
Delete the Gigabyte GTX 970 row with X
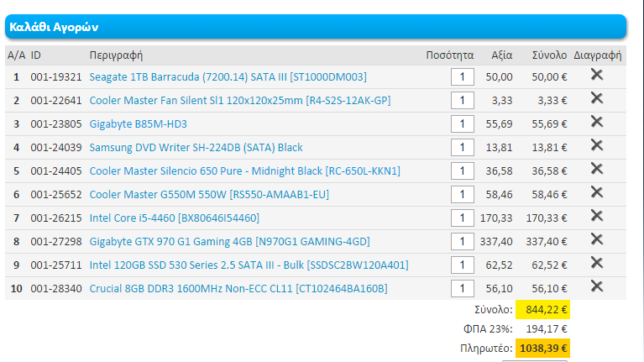coord(597,239)
